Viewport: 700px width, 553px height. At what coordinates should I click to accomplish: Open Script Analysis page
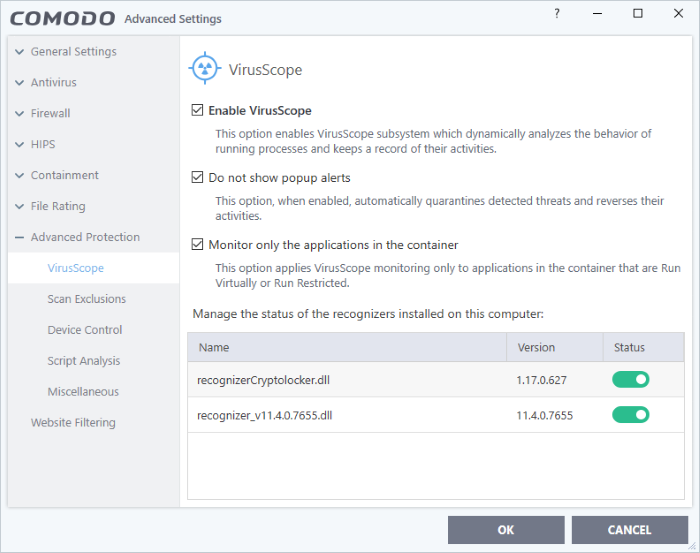(x=84, y=361)
